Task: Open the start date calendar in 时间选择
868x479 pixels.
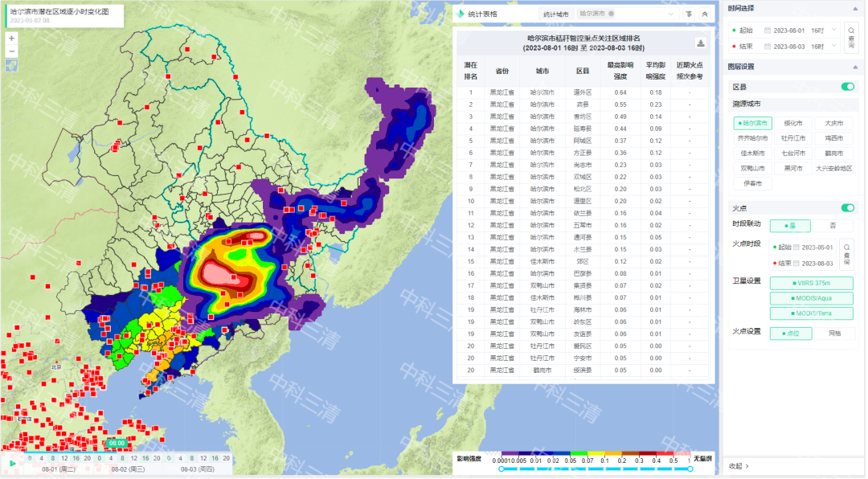Action: (768, 31)
